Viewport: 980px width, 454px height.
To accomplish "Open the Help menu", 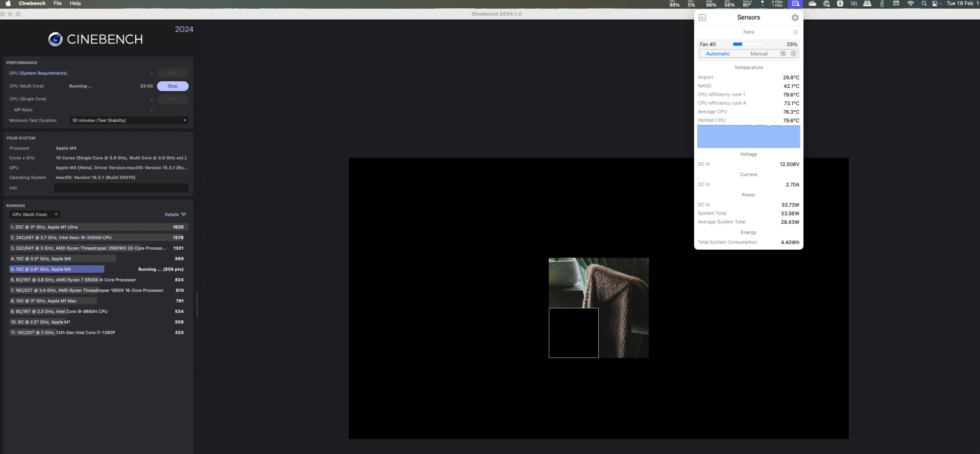I will tap(75, 3).
